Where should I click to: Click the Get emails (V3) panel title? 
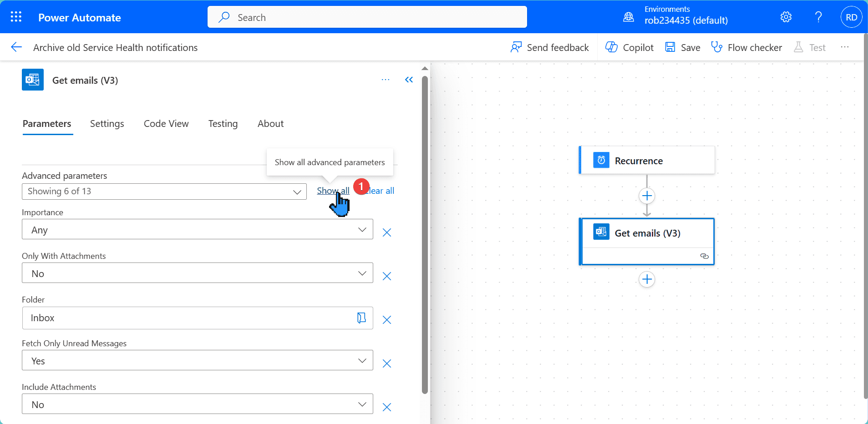pos(85,80)
